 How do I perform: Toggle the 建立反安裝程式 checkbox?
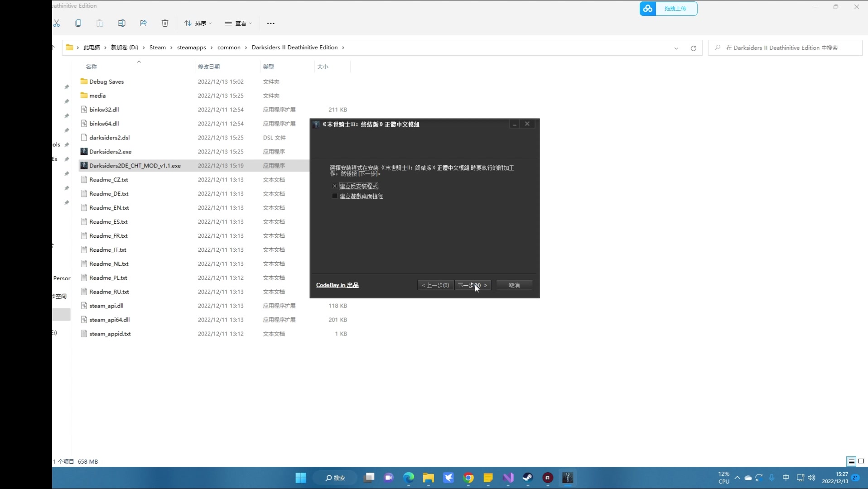coord(335,186)
